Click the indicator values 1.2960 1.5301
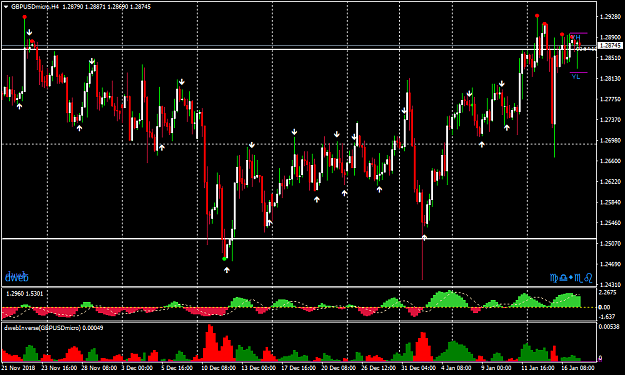 tap(25, 294)
